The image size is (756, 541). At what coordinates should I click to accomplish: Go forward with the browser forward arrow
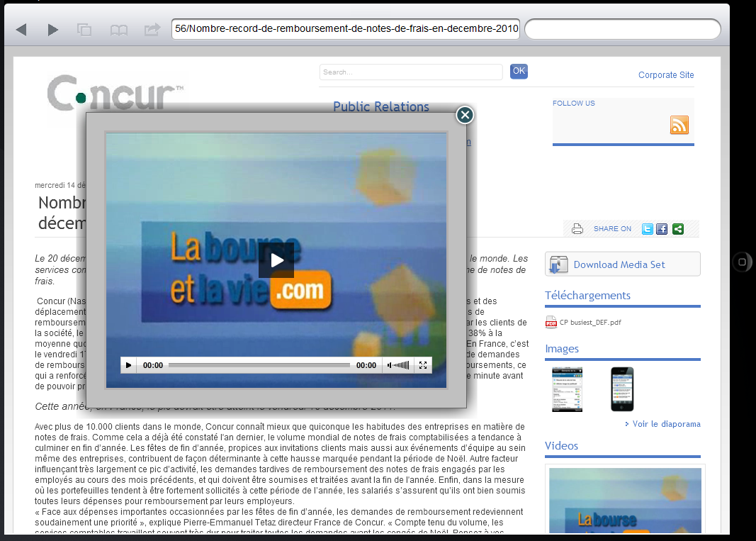click(x=53, y=30)
